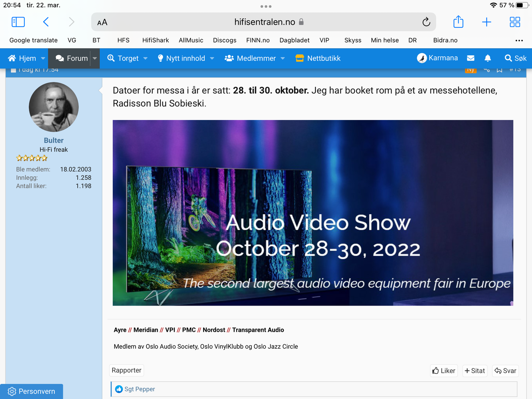Image resolution: width=532 pixels, height=399 pixels.
Task: Open the Audio Video Show image
Action: point(313,212)
